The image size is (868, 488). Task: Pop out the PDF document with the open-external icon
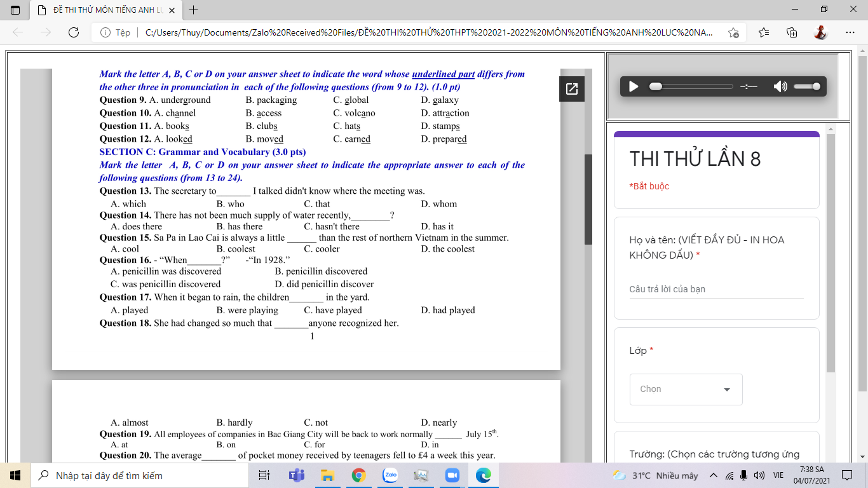[571, 89]
